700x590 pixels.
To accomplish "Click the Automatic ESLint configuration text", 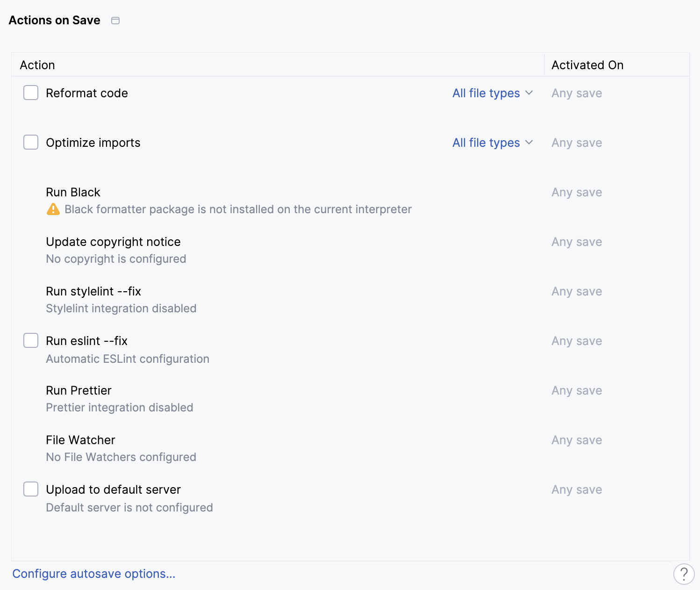I will (128, 359).
